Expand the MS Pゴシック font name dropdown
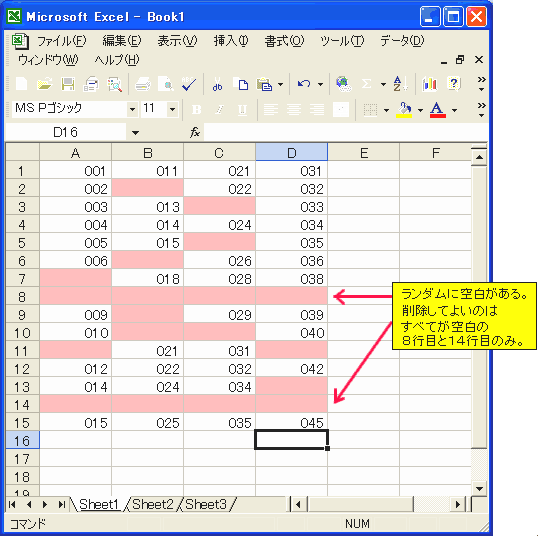 132,110
